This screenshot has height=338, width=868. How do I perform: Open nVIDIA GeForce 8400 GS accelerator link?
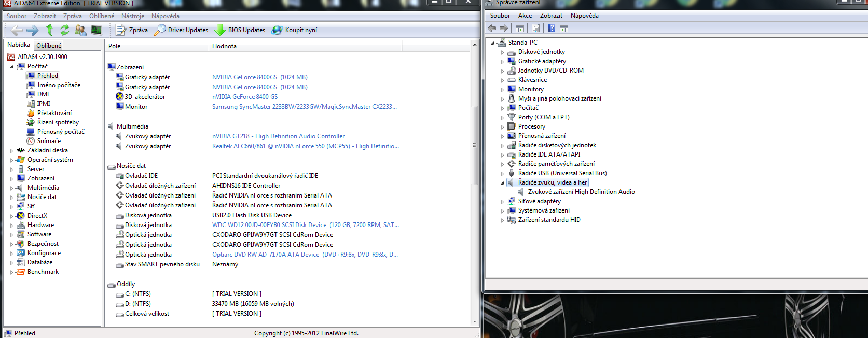245,97
